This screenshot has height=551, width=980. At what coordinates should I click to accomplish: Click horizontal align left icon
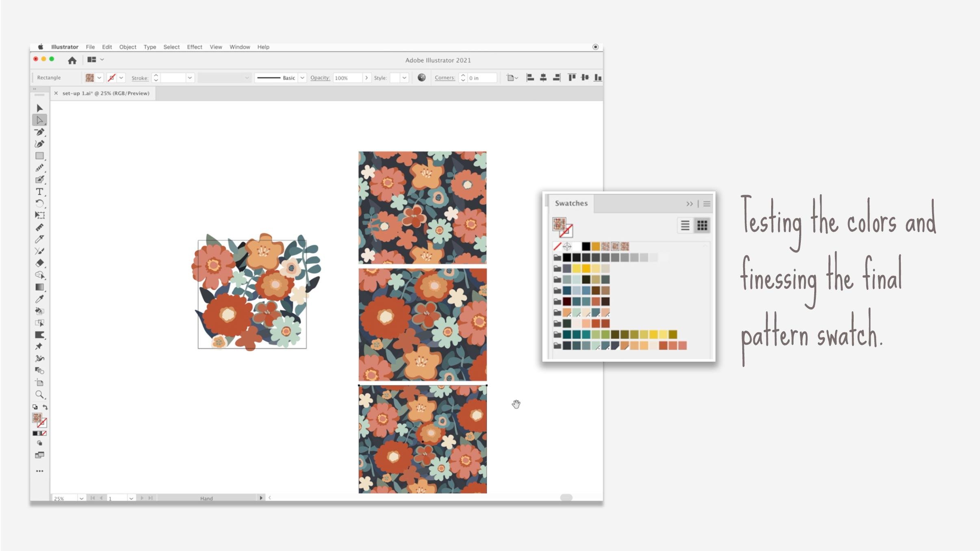click(530, 78)
